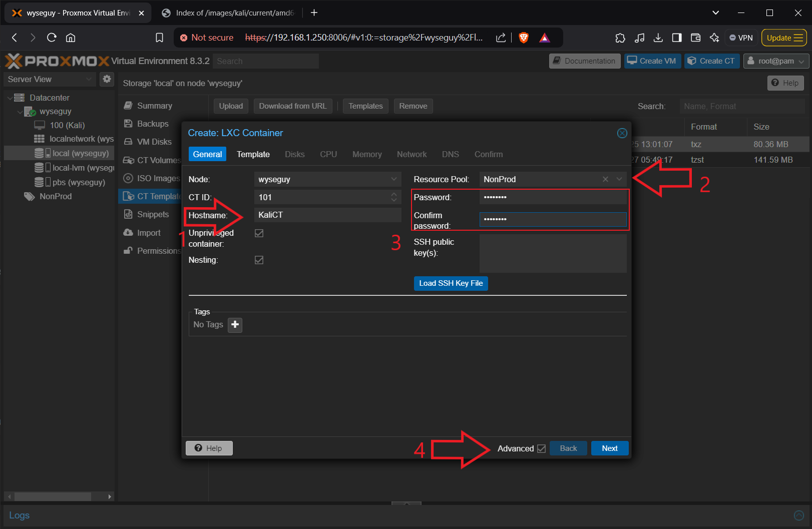Toggle the Nesting checkbox
This screenshot has width=812, height=529.
click(259, 260)
